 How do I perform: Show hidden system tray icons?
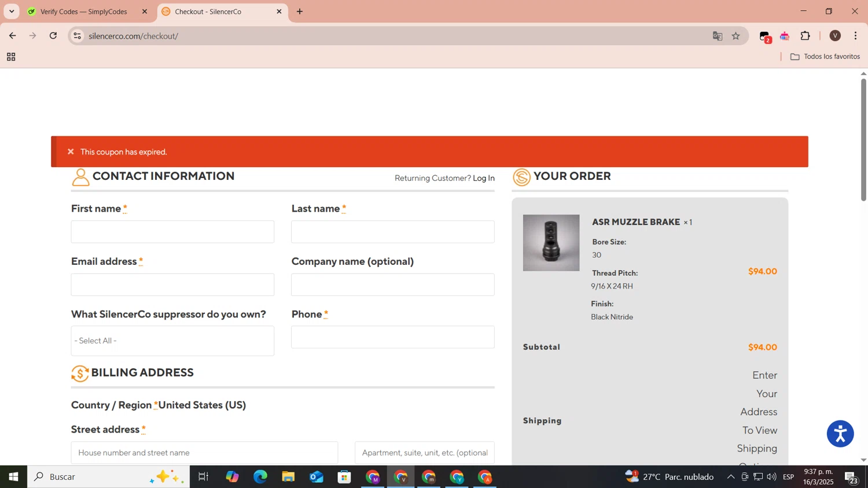coord(731,477)
